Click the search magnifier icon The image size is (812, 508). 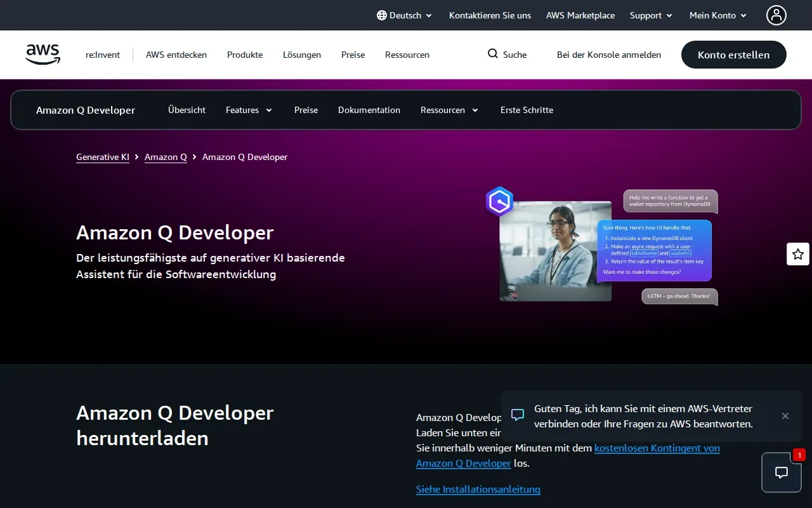493,54
